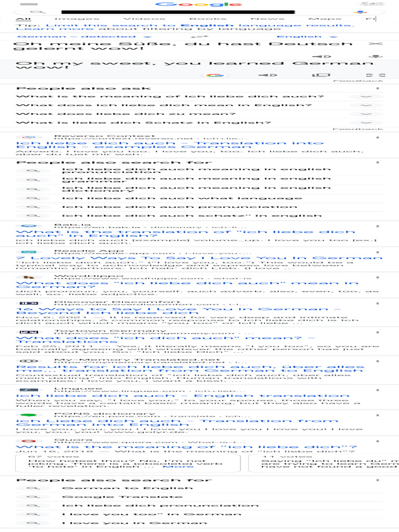Click the Quora red favicon

(29, 441)
